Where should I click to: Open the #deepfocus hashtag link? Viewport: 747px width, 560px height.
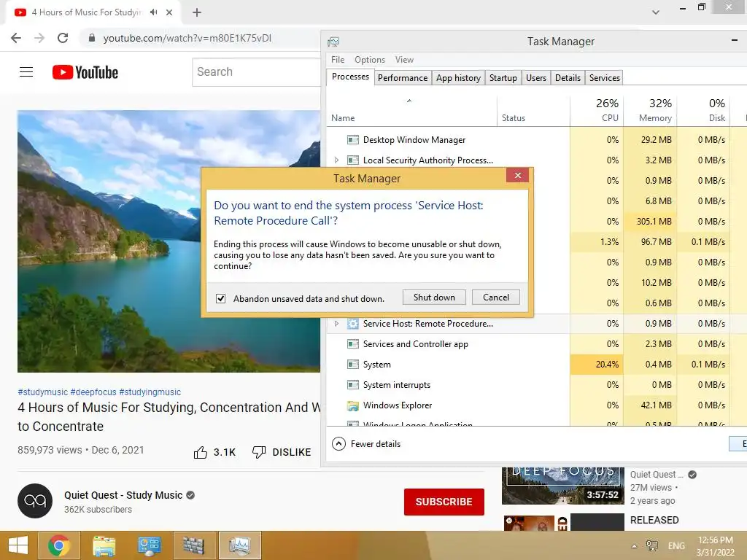click(93, 392)
